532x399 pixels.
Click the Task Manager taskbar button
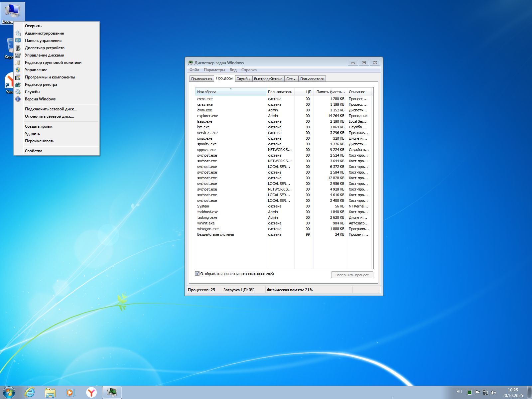[112, 392]
